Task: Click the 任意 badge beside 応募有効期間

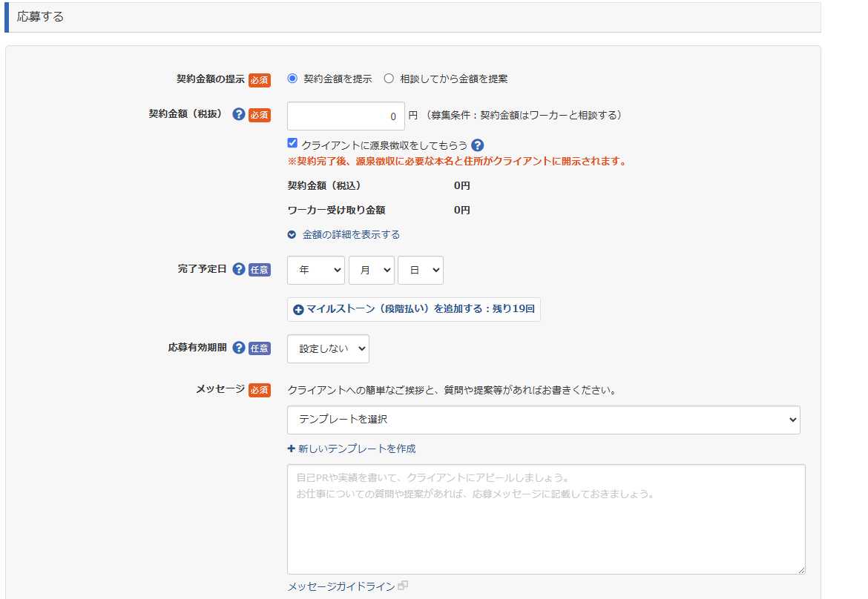Action: point(259,348)
